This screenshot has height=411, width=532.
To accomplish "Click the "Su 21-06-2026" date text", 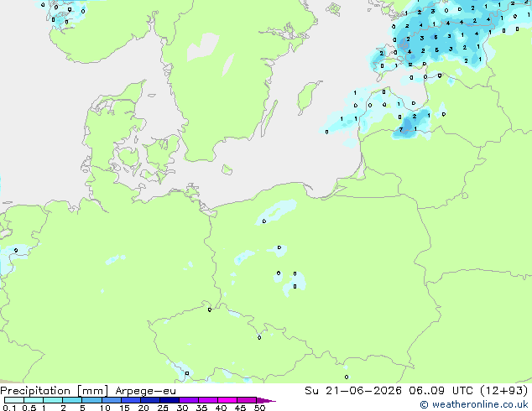I will pyautogui.click(x=353, y=391).
